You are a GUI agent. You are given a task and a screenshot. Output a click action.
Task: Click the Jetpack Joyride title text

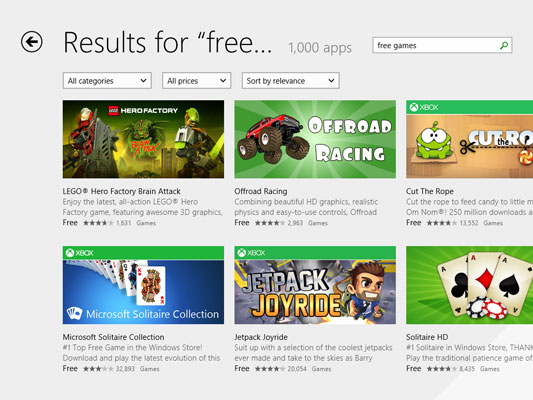[261, 337]
